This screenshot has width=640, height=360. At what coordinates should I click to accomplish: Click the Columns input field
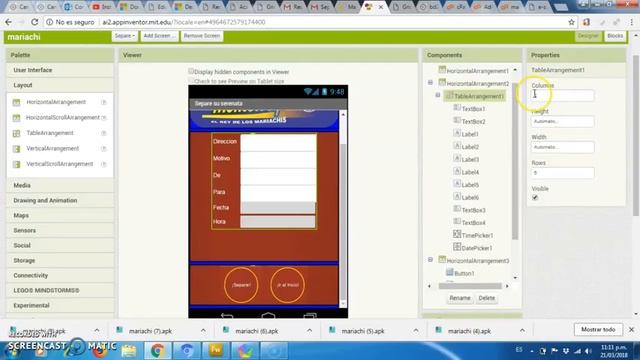562,96
